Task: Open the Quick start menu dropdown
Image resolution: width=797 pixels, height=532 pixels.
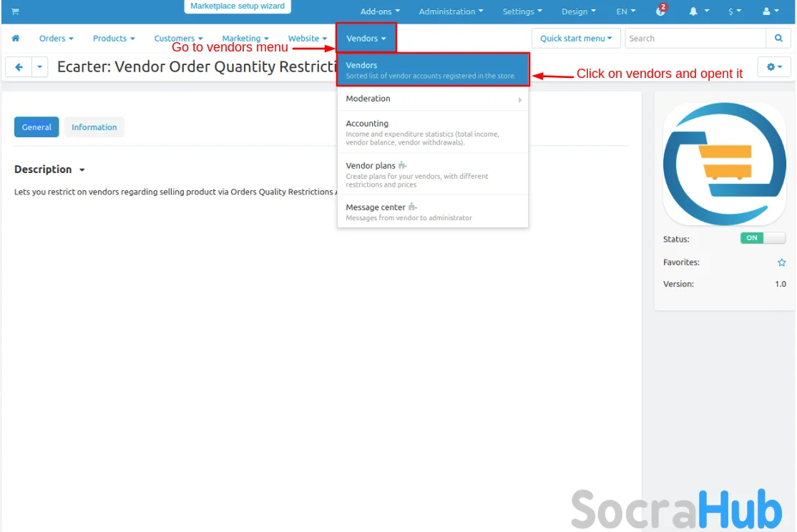Action: coord(576,38)
